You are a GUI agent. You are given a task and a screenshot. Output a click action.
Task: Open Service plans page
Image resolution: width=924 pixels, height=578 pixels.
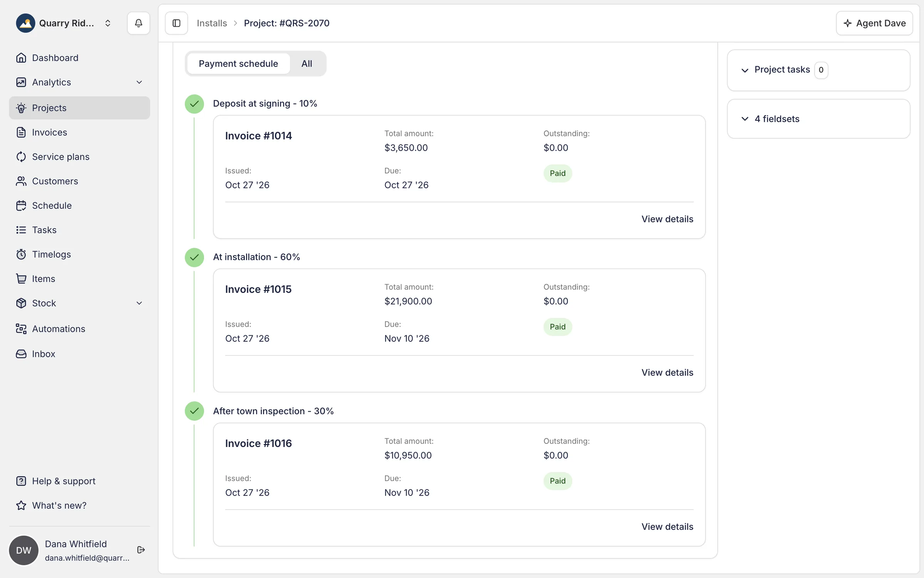pos(79,157)
